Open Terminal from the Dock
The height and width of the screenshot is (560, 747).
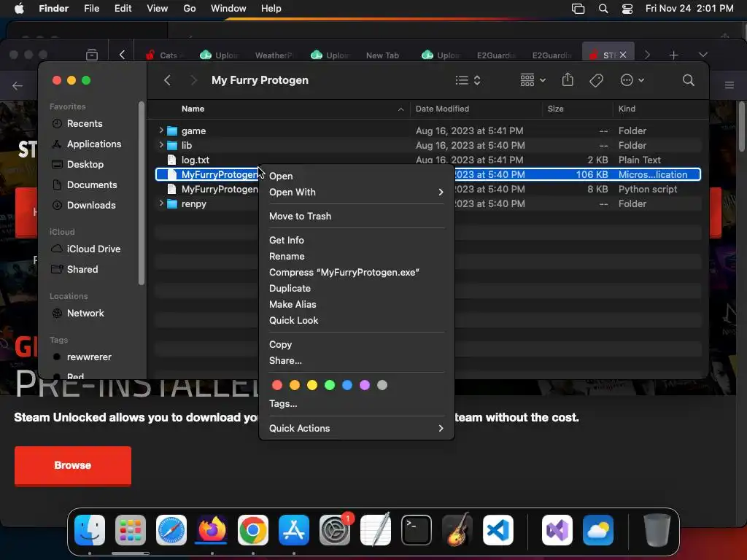(417, 529)
